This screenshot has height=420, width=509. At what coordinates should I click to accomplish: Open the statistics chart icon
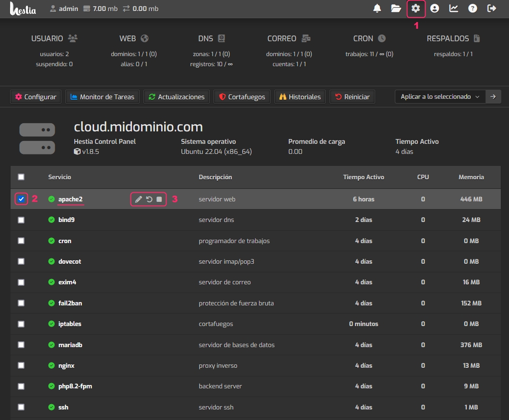click(x=453, y=8)
